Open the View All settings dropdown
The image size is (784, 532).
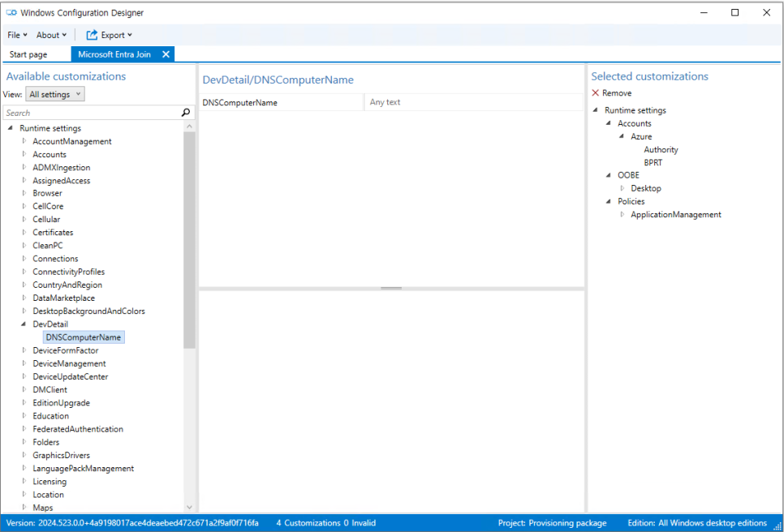click(55, 94)
